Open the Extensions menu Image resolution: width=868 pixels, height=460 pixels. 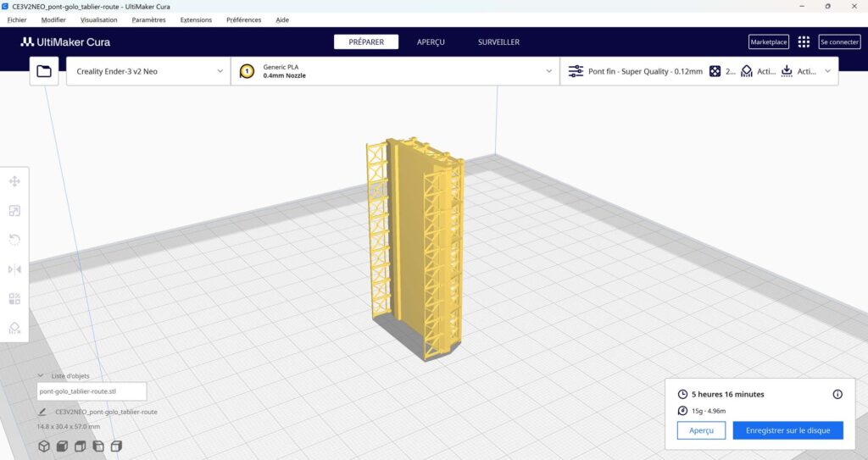click(196, 19)
